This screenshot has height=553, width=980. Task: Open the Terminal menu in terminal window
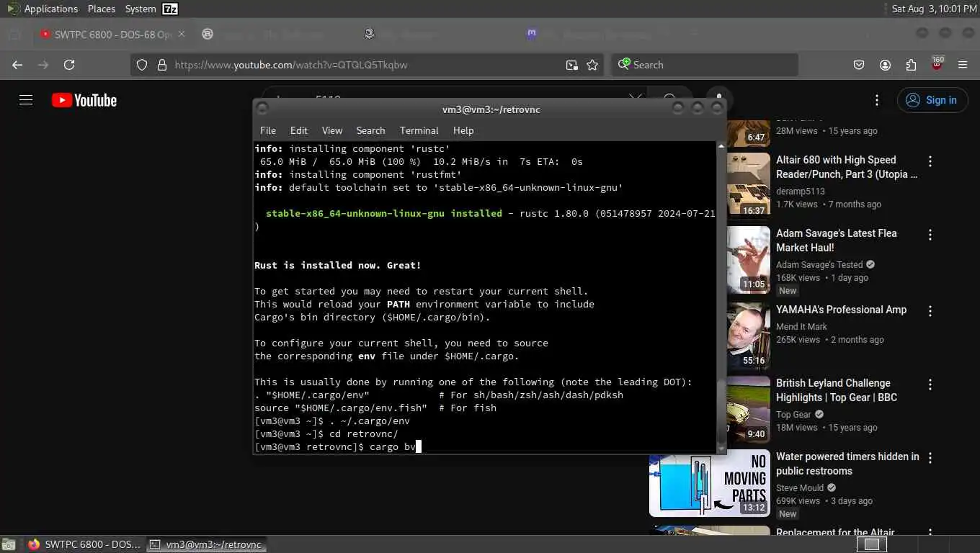(419, 130)
